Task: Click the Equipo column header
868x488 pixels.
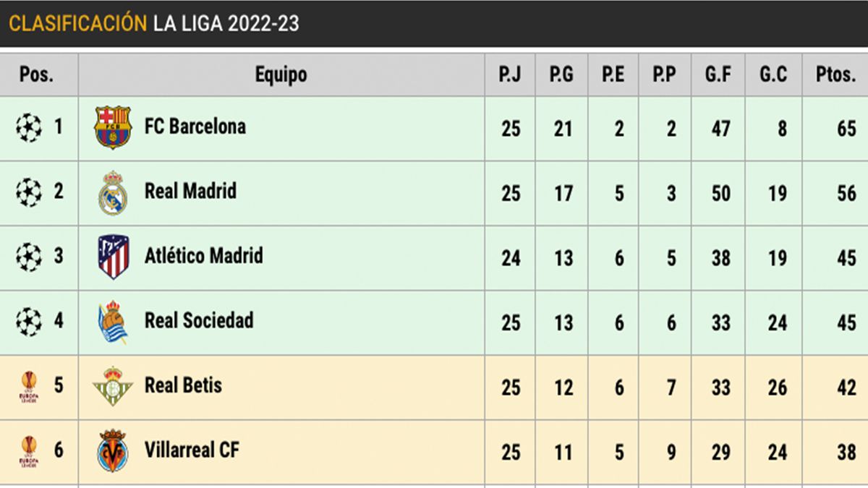Action: 281,74
